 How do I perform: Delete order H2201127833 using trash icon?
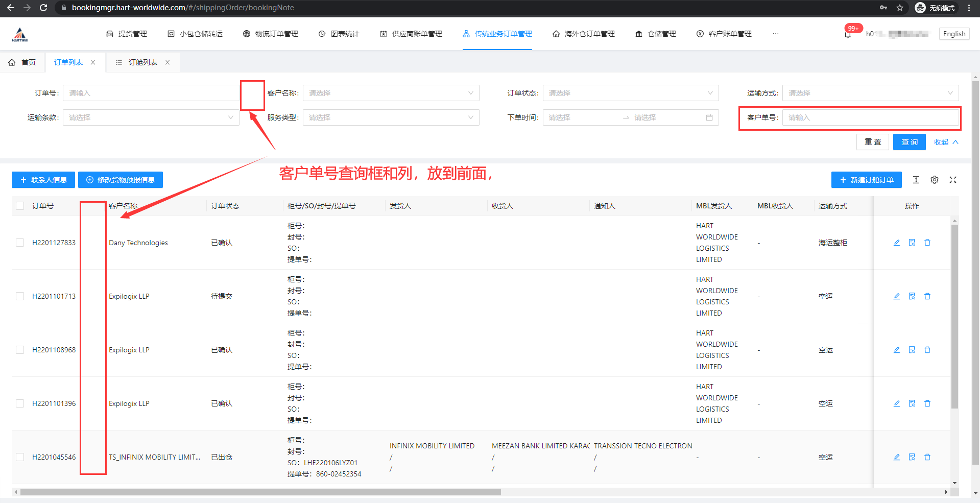pyautogui.click(x=927, y=243)
